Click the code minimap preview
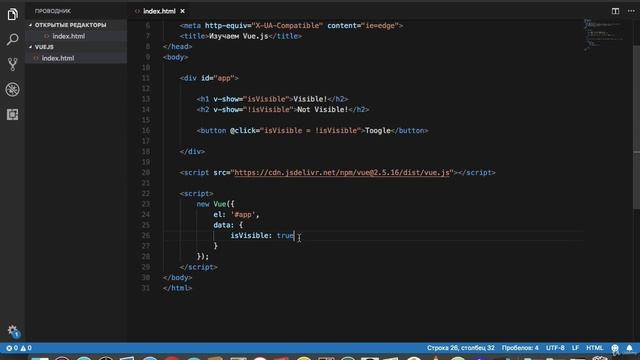This screenshot has width=640, height=360. pos(603,34)
